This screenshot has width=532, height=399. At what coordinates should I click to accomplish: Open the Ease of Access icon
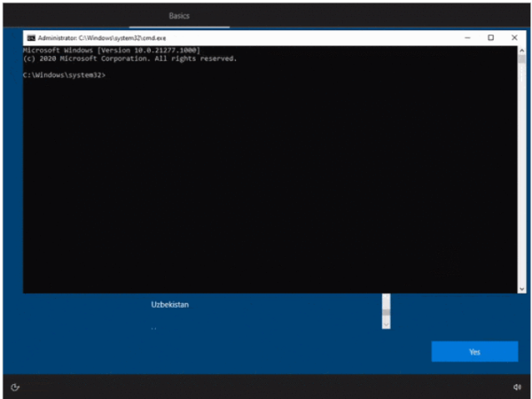15,387
